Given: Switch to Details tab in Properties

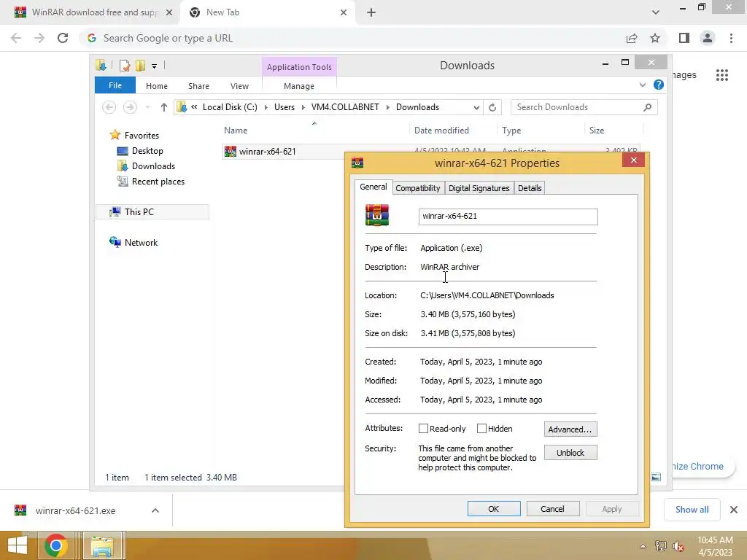Looking at the screenshot, I should pyautogui.click(x=530, y=188).
